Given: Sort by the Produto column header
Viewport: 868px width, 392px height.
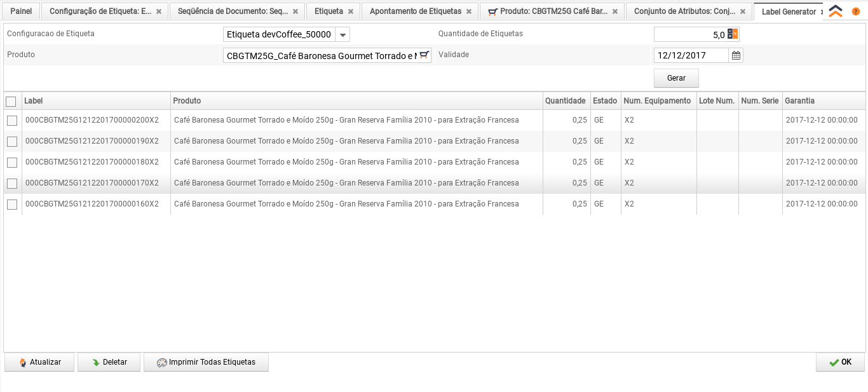Looking at the screenshot, I should pos(356,101).
